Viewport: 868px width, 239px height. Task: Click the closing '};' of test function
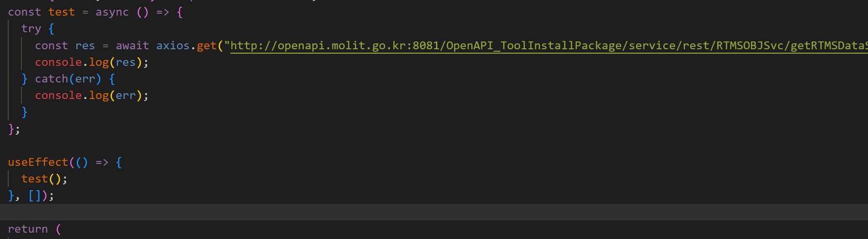click(14, 129)
